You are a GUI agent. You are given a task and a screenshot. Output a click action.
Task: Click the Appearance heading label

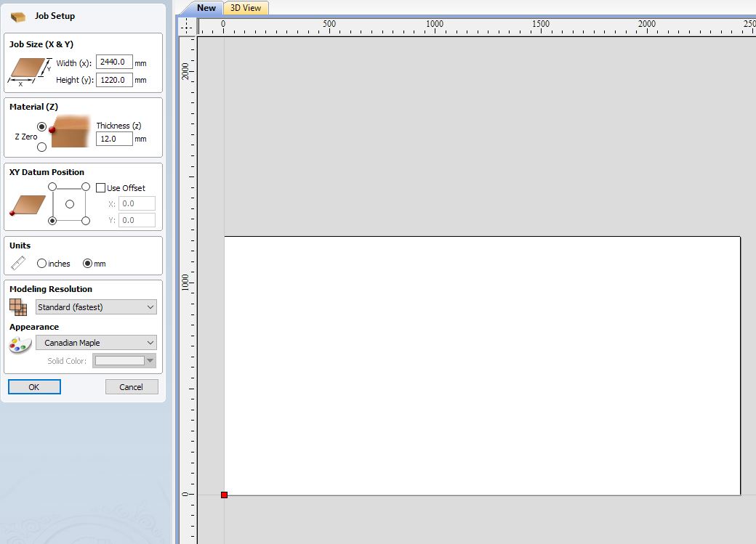(34, 327)
